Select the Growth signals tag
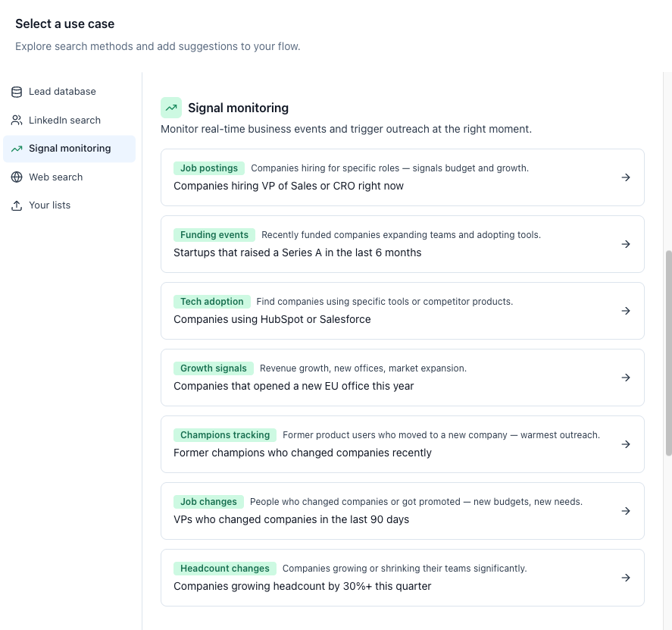Image resolution: width=672 pixels, height=630 pixels. coord(214,368)
